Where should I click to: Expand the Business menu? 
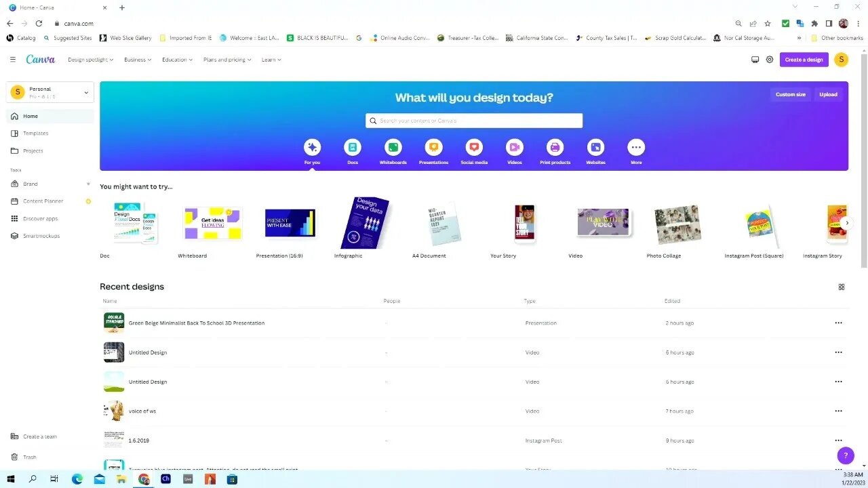138,60
